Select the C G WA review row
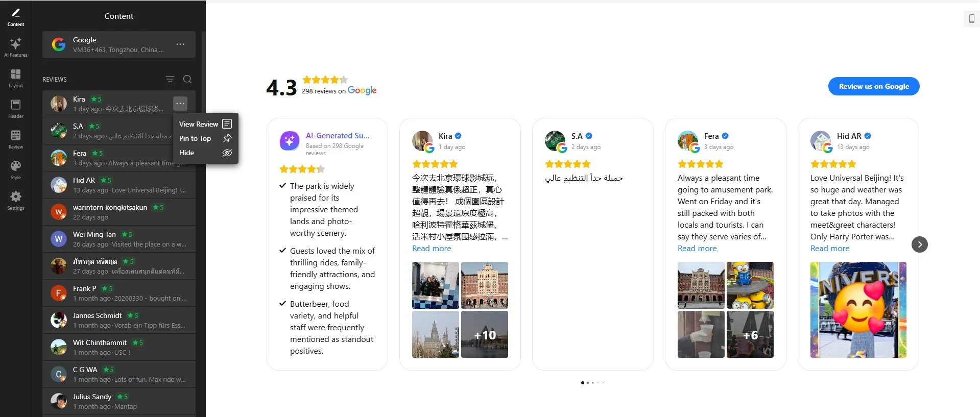980x417 pixels. click(119, 375)
